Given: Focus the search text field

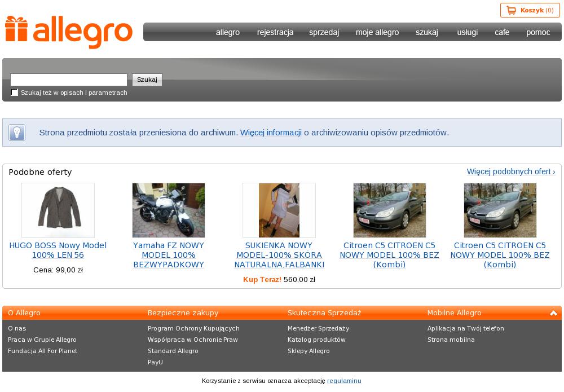Looking at the screenshot, I should click(x=69, y=80).
